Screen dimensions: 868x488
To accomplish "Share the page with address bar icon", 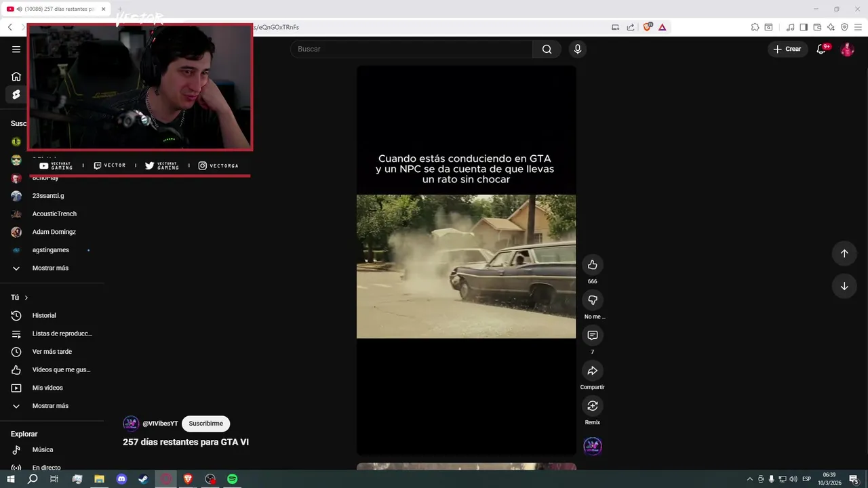I will (631, 27).
